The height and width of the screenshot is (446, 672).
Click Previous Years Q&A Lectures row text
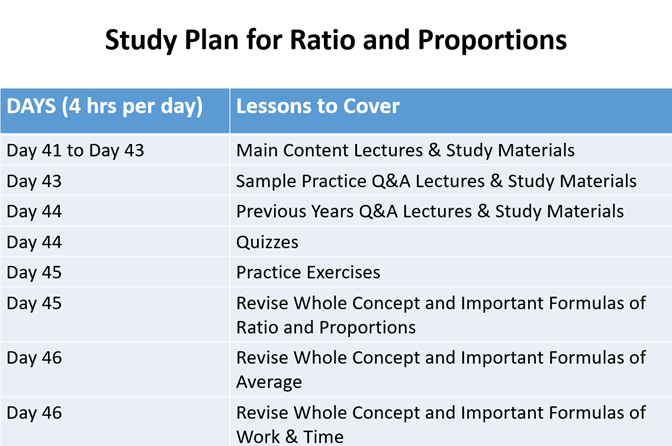pyautogui.click(x=430, y=211)
